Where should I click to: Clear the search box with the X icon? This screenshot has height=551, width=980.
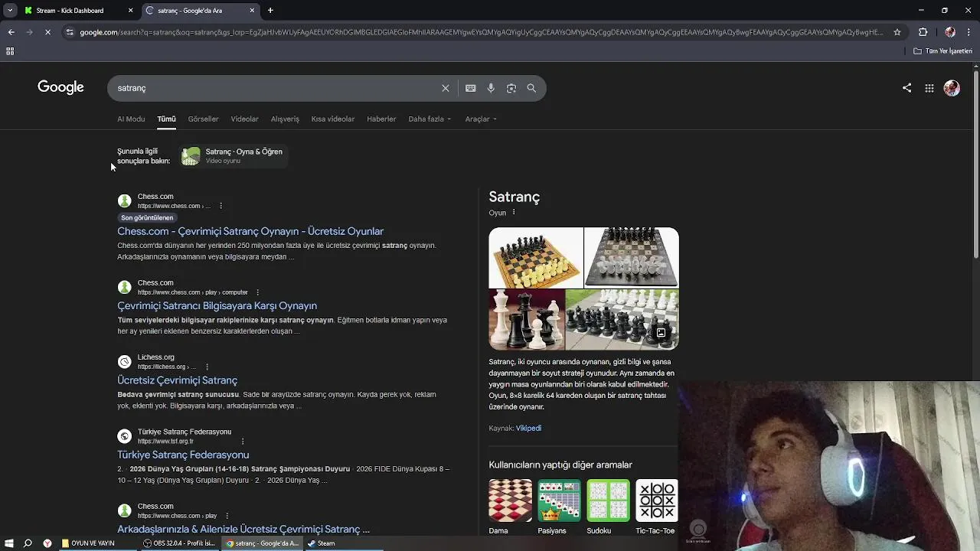coord(445,88)
